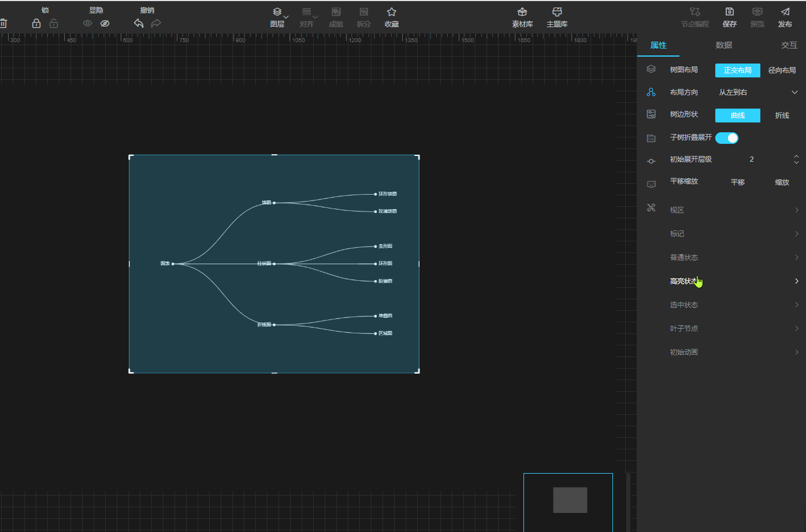Click the 节点编程 node programming icon
The image size is (806, 532).
pyautogui.click(x=694, y=17)
